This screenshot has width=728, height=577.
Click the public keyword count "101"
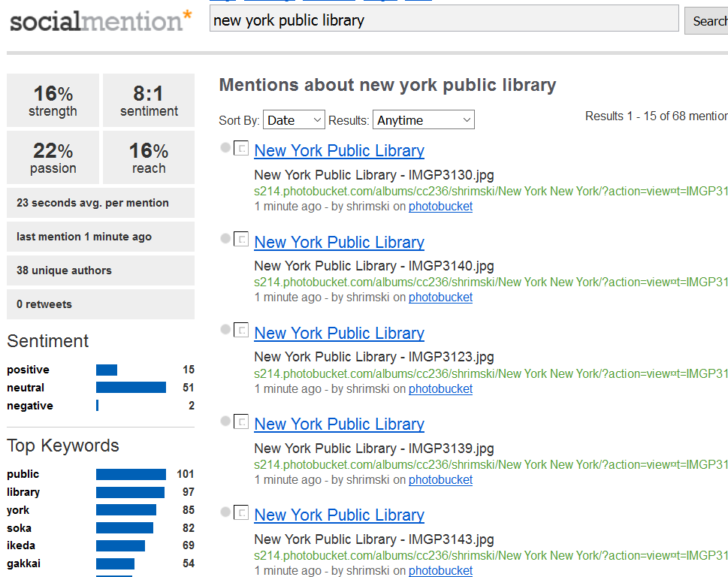[x=186, y=474]
